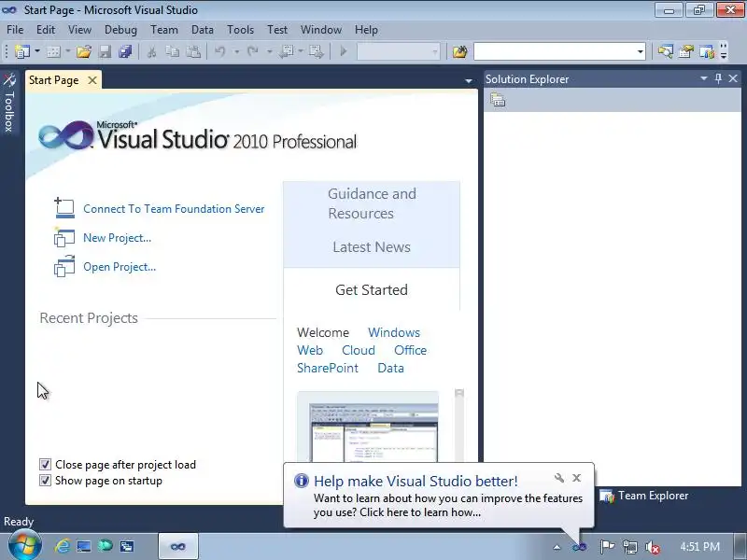This screenshot has height=560, width=747.
Task: Click the Paste toolbar icon
Action: [x=193, y=51]
